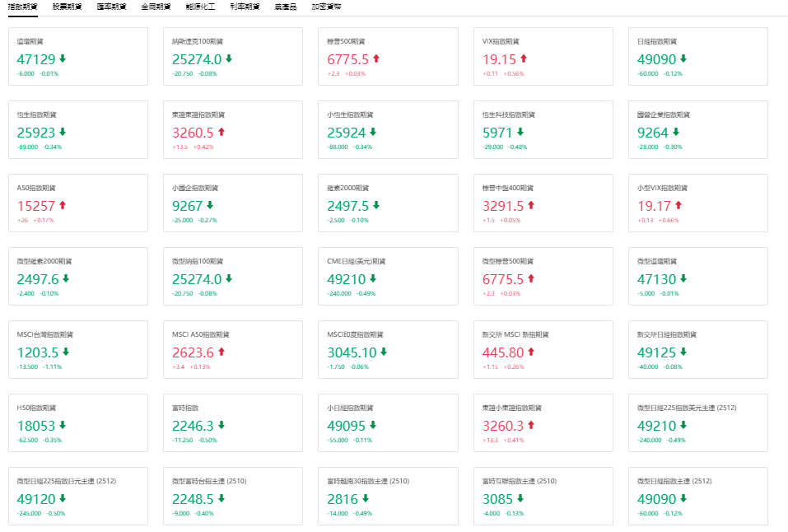788x532 pixels.
Task: Select the 25923 price on 恒生指數期貨 card
Action: pyautogui.click(x=36, y=133)
